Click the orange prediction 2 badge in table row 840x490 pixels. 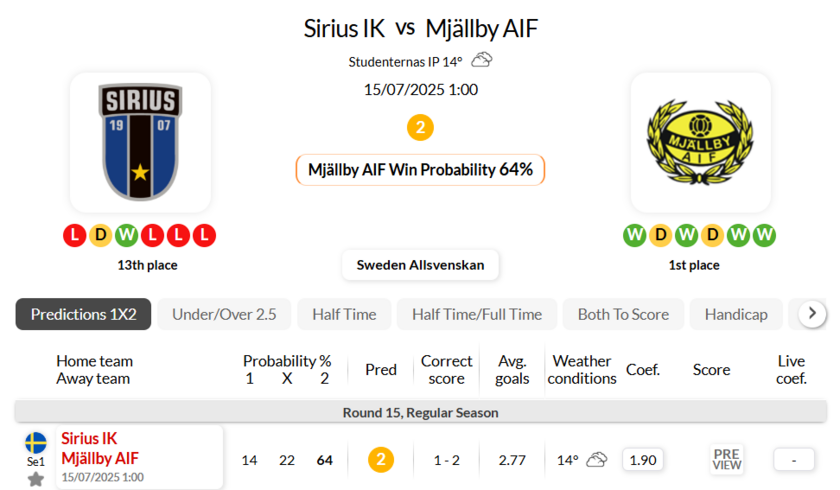(x=381, y=460)
